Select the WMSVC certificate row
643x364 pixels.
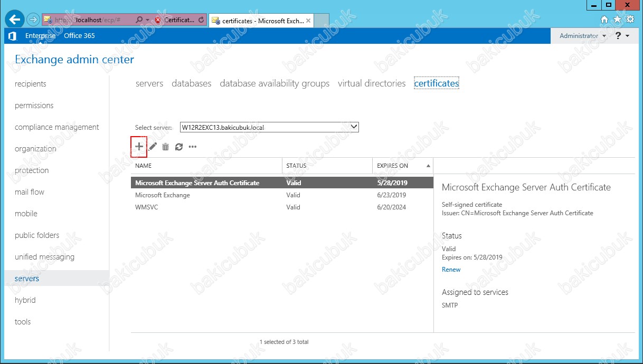pos(282,207)
